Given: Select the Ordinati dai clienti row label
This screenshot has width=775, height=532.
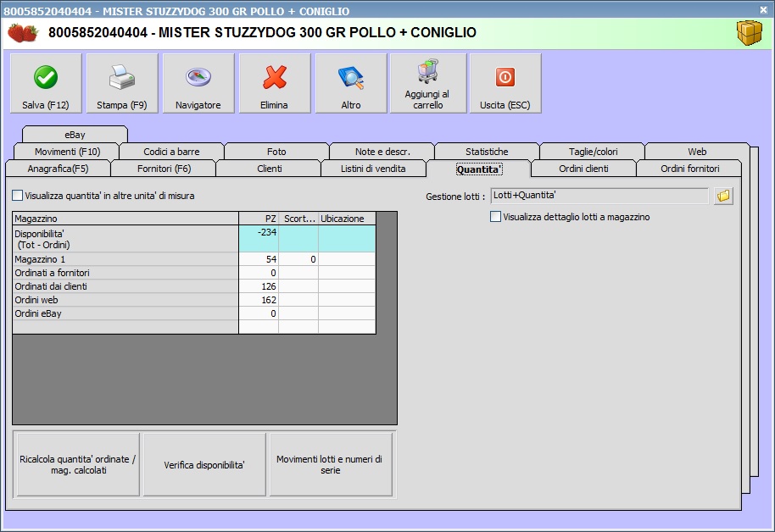Looking at the screenshot, I should pos(125,286).
